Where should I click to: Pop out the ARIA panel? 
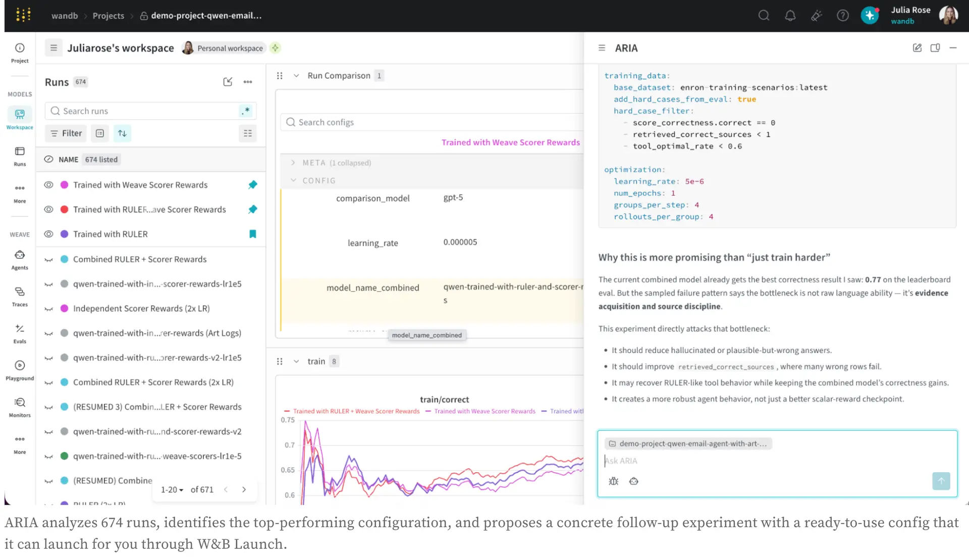pos(935,48)
